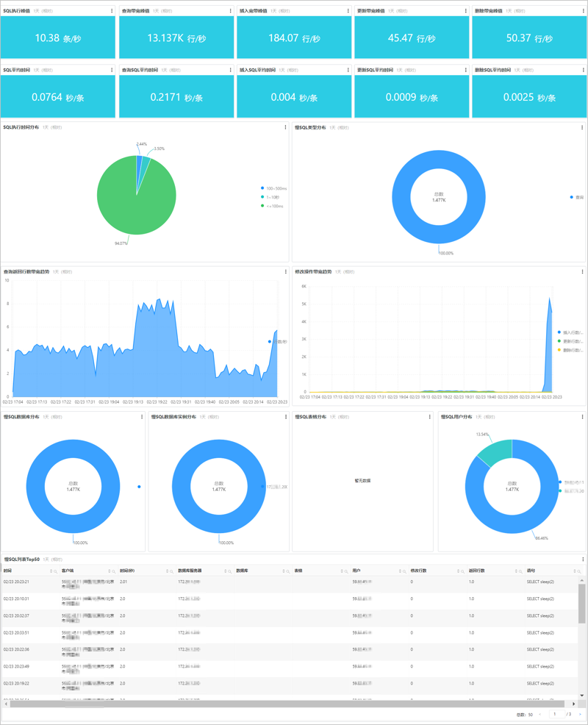This screenshot has height=725, width=588.
Task: Toggle the 100~500ms legend entry
Action: point(273,188)
